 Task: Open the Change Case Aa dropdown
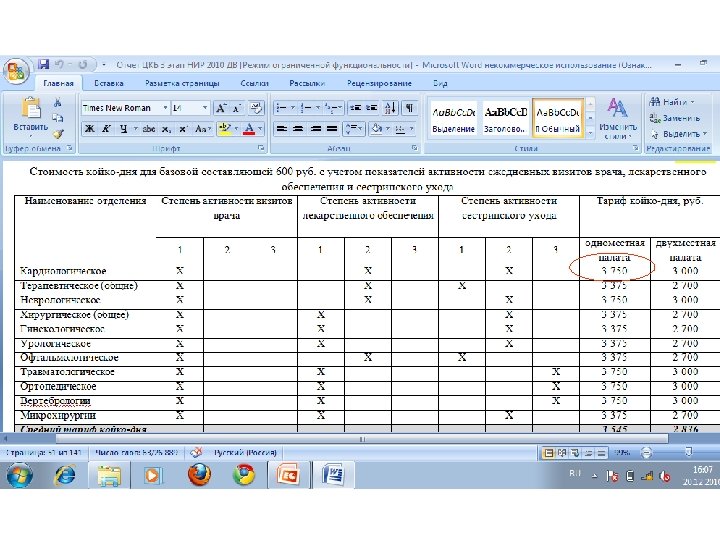(202, 129)
